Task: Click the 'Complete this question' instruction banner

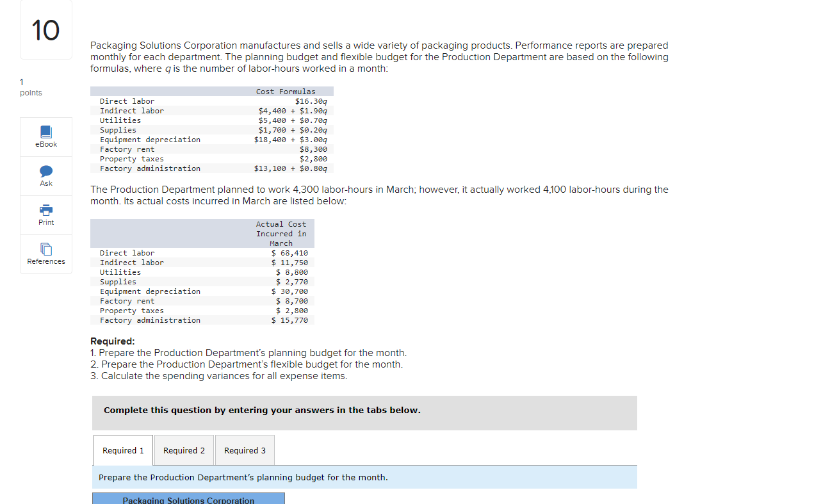Action: pyautogui.click(x=364, y=412)
